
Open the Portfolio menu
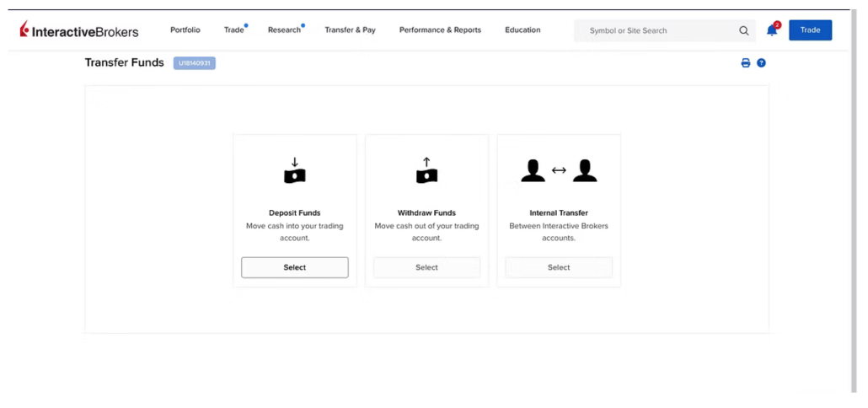pyautogui.click(x=185, y=30)
